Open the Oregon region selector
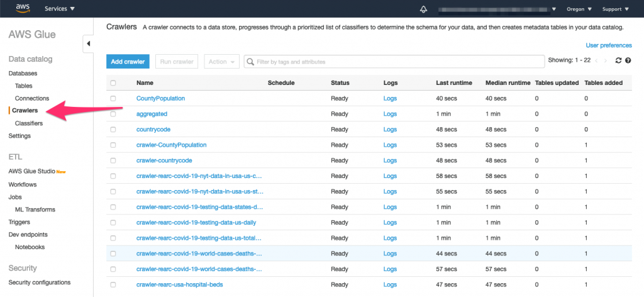Viewport: 644px width, 297px height. [x=579, y=9]
